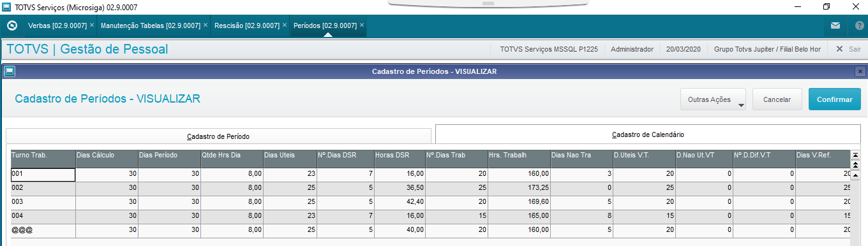This screenshot has height=246, width=868.
Task: Click the dialog window icon in its title bar
Action: point(9,71)
